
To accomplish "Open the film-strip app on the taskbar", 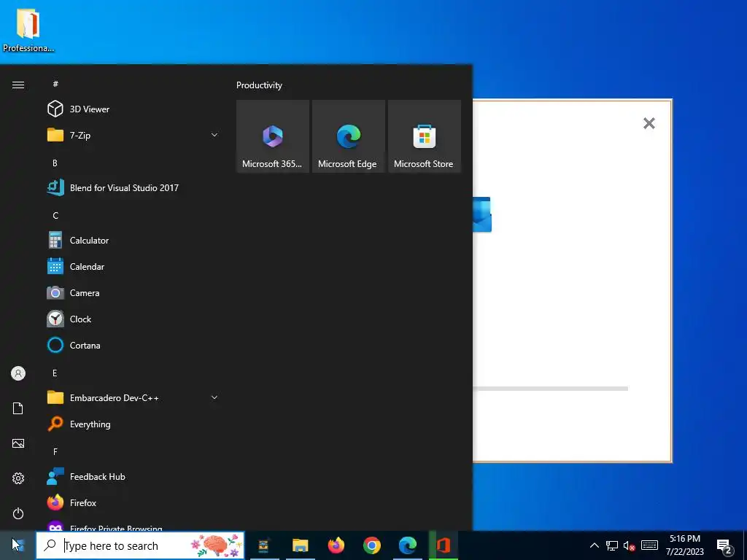I will (264, 545).
